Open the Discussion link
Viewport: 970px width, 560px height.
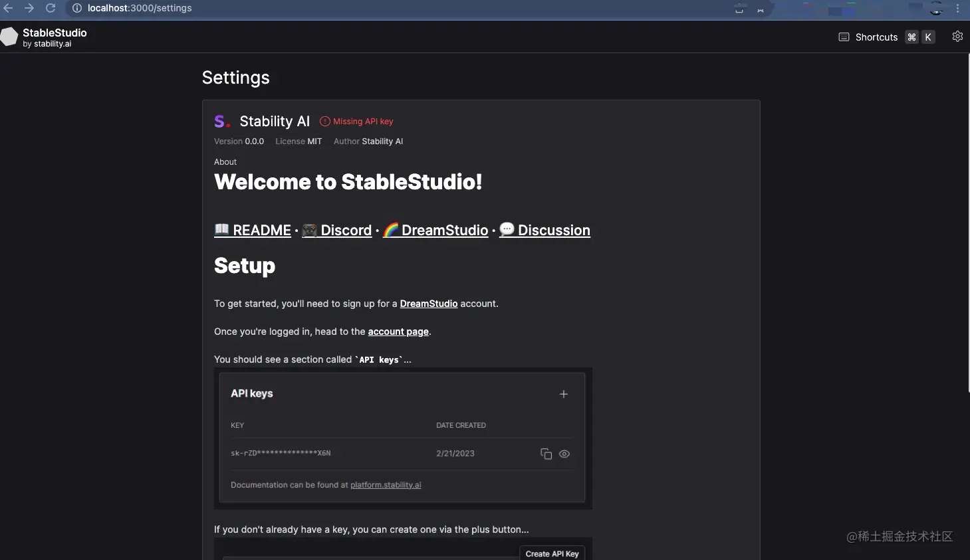click(x=545, y=230)
